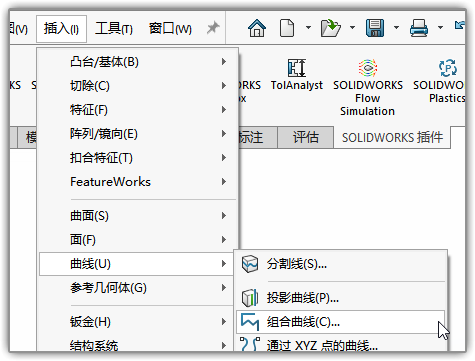475x361 pixels.
Task: Open the dropdown arrow beside Save
Action: 396,28
